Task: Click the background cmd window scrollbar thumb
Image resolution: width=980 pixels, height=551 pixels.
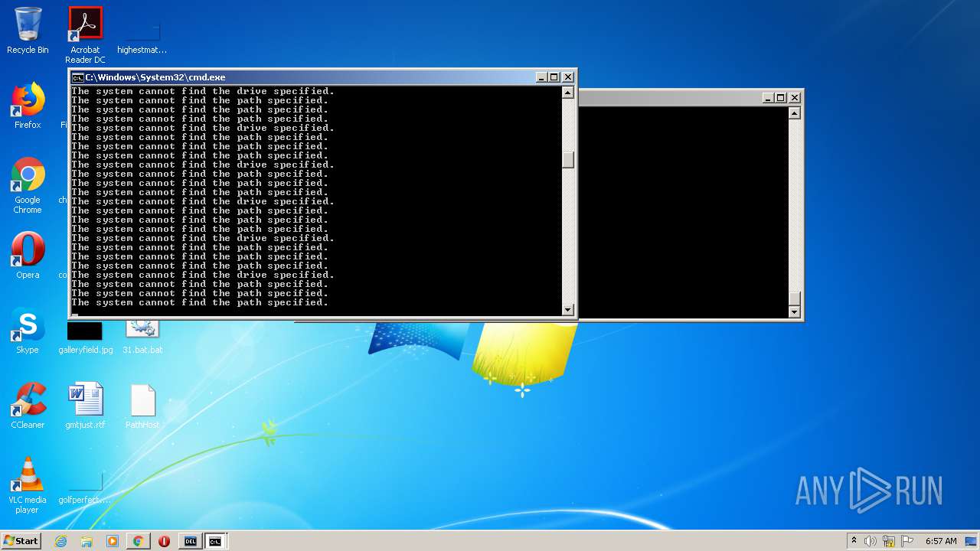Action: (795, 299)
